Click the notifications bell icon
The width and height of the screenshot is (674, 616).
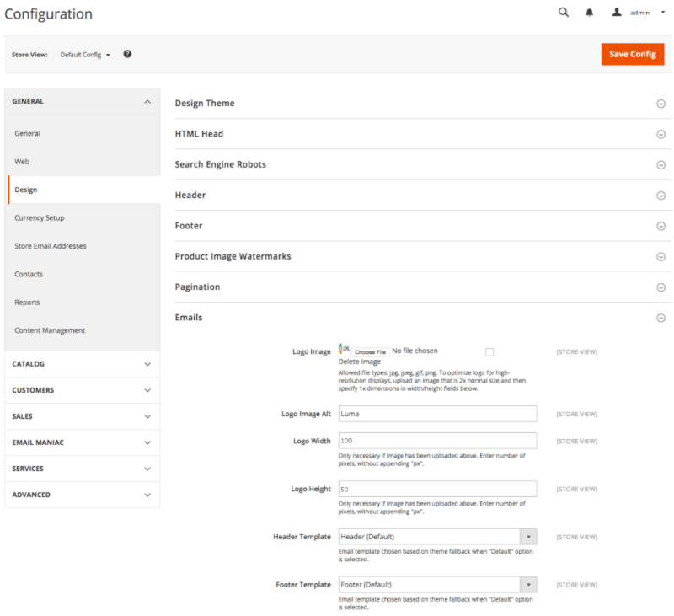[589, 13]
